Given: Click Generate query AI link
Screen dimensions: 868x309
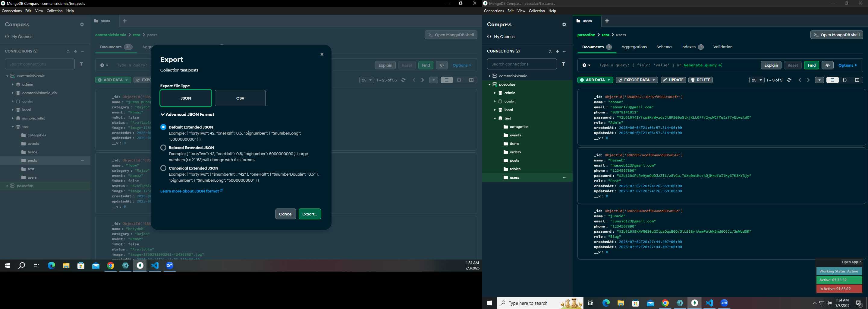Looking at the screenshot, I should [x=703, y=65].
